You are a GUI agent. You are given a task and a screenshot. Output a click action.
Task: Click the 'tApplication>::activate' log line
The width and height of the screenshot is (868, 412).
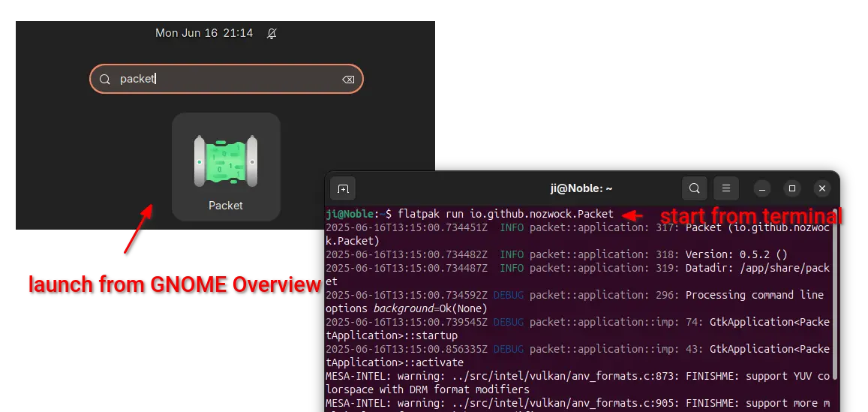[x=394, y=362]
